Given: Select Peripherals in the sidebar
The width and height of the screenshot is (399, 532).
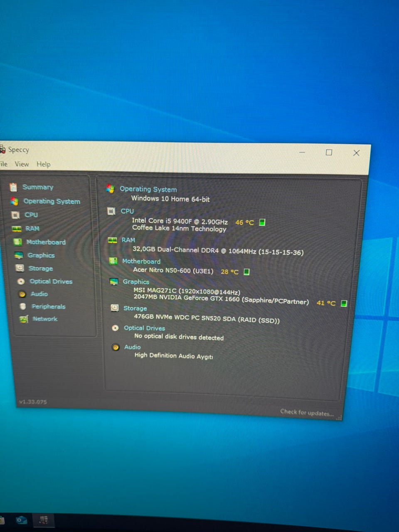Looking at the screenshot, I should pyautogui.click(x=49, y=306).
